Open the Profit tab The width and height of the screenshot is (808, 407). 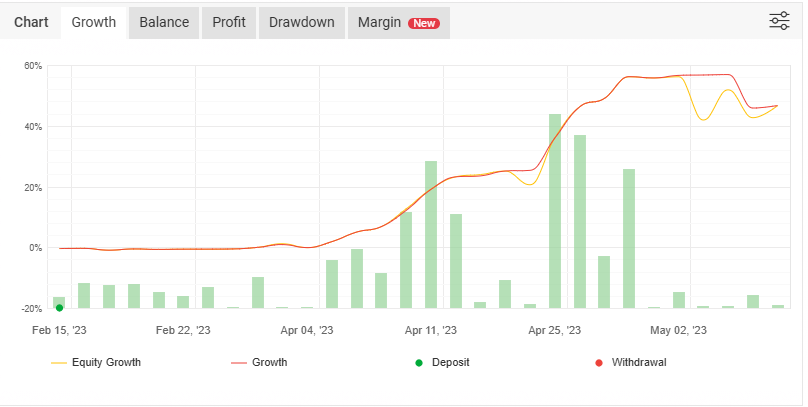coord(229,22)
